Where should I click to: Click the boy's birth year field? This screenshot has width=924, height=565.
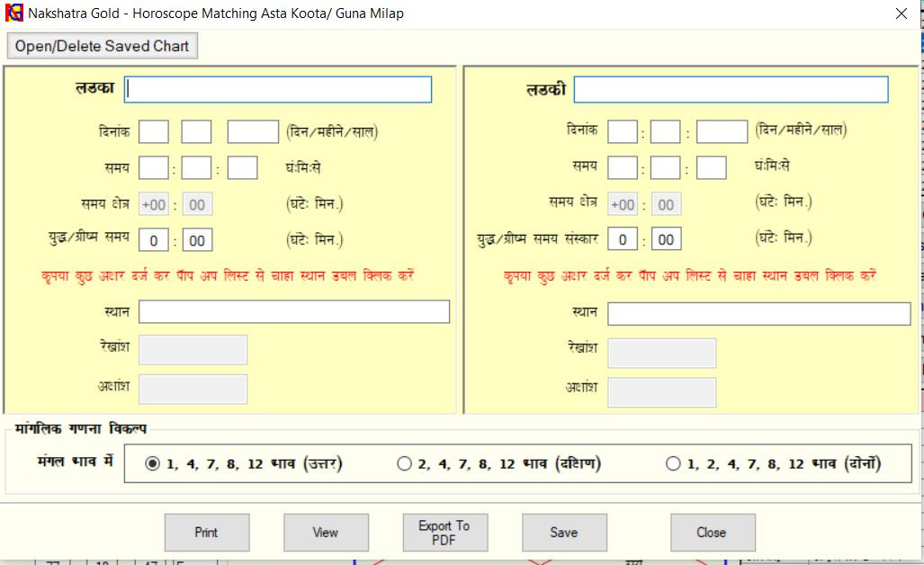[253, 132]
